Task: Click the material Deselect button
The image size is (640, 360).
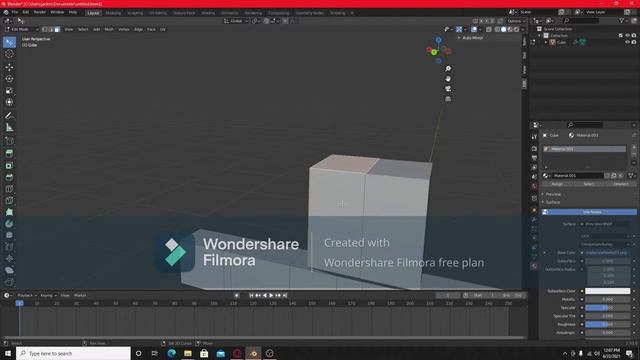Action: click(x=621, y=184)
